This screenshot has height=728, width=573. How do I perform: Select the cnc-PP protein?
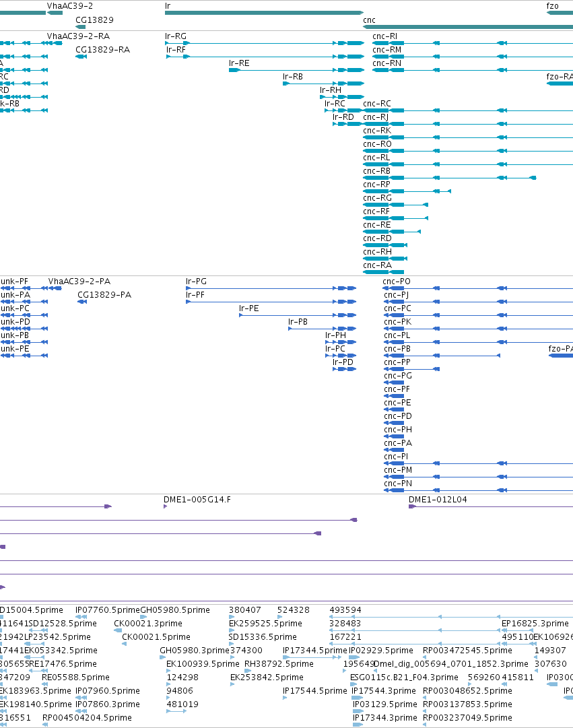point(397,362)
